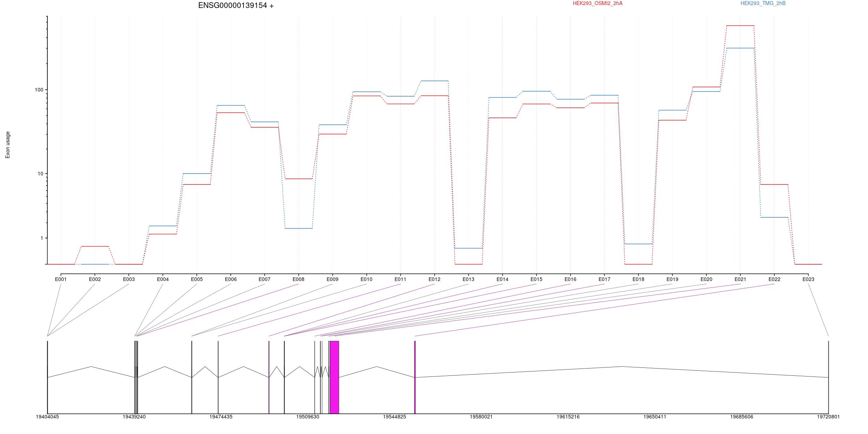This screenshot has height=434, width=868.
Task: Click the blue E005 usage line segment
Action: [197, 174]
